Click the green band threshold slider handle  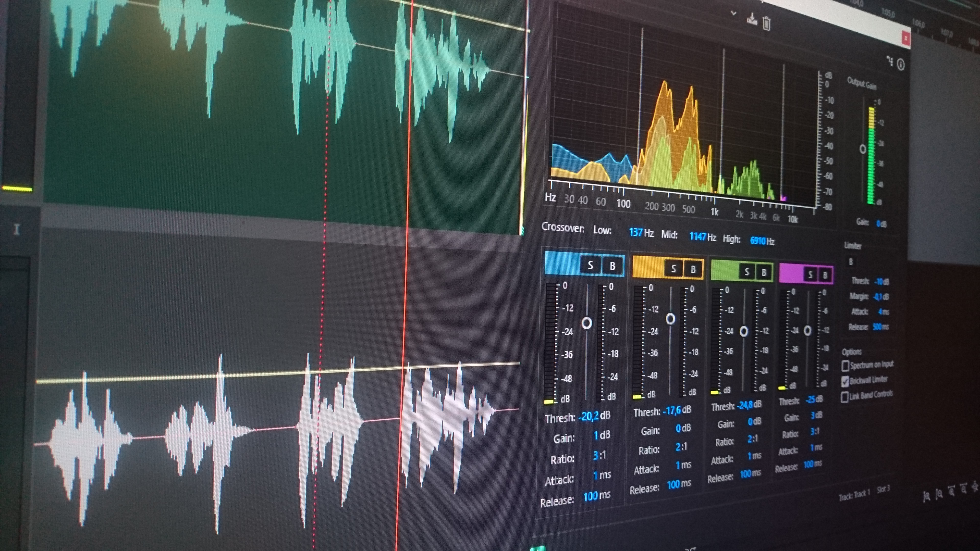click(743, 331)
